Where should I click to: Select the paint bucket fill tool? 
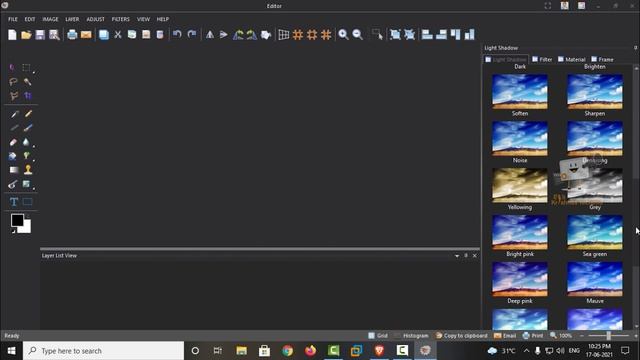coord(13,156)
